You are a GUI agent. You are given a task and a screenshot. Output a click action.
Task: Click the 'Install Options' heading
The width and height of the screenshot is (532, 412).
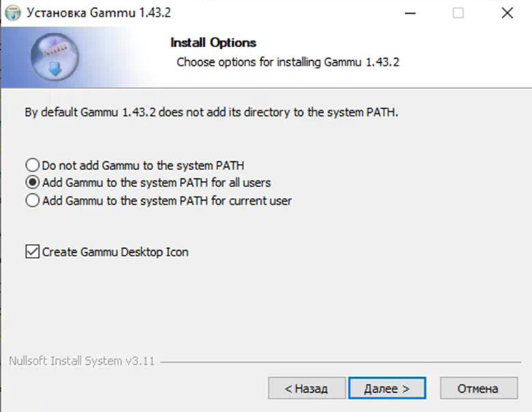click(213, 42)
